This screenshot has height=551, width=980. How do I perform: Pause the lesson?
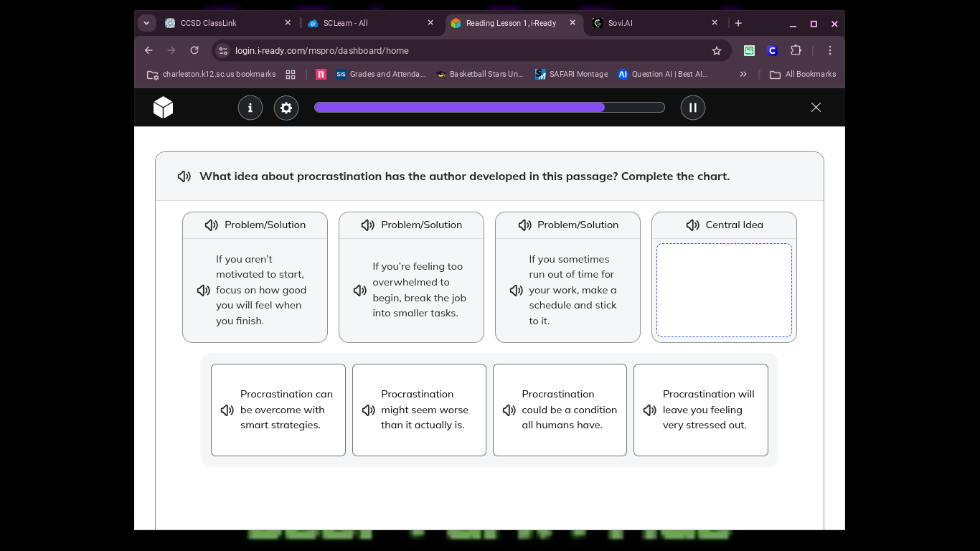pyautogui.click(x=692, y=108)
